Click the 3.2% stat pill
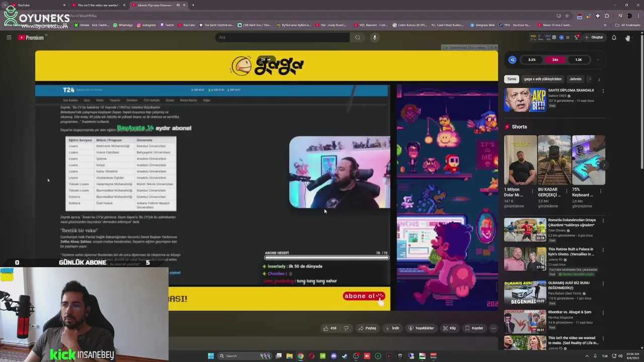The image size is (644, 362). coord(532,60)
